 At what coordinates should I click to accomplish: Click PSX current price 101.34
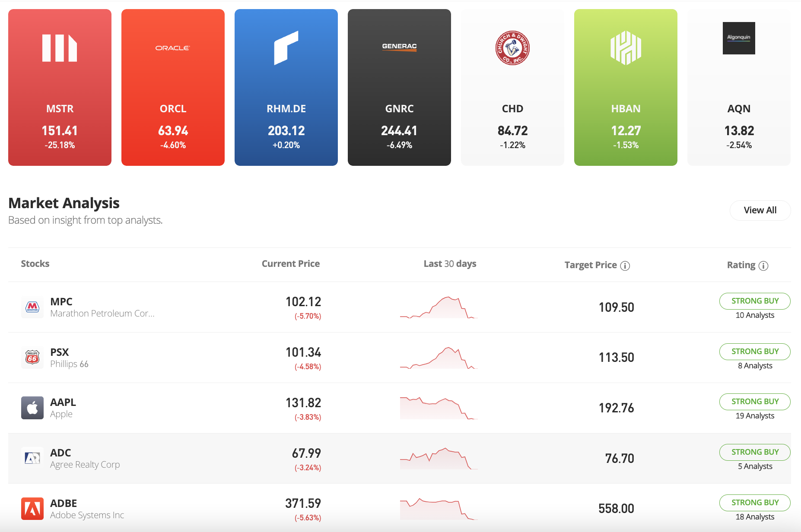coord(303,352)
